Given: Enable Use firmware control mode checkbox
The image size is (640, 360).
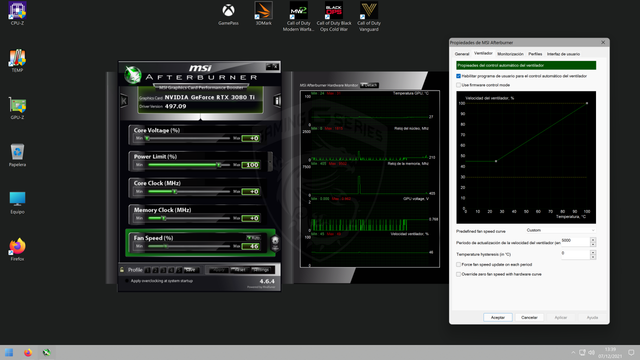Looking at the screenshot, I should (458, 85).
